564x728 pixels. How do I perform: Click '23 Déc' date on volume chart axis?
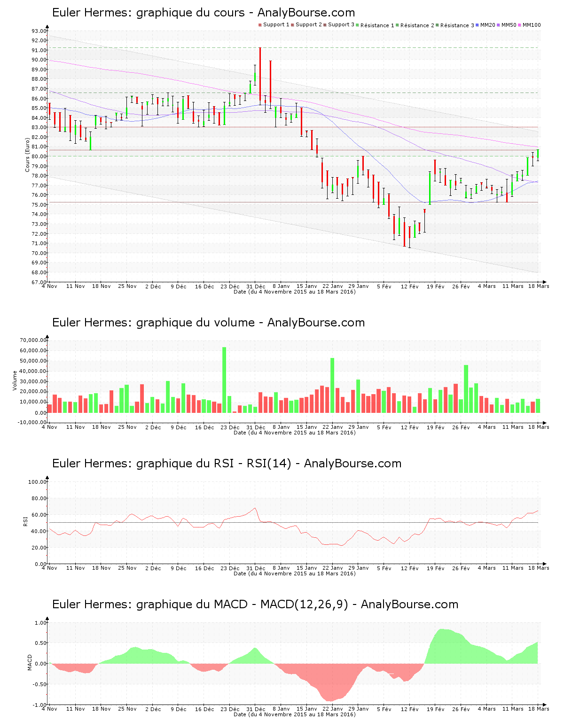230,427
